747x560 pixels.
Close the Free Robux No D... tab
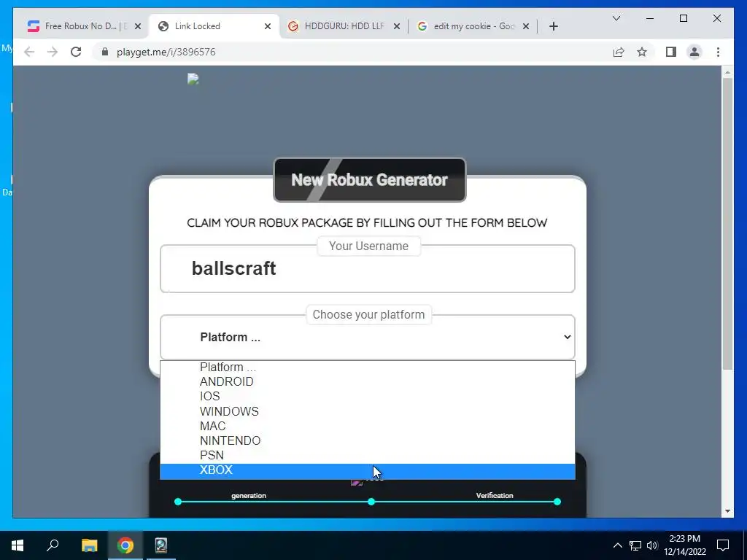pyautogui.click(x=138, y=26)
